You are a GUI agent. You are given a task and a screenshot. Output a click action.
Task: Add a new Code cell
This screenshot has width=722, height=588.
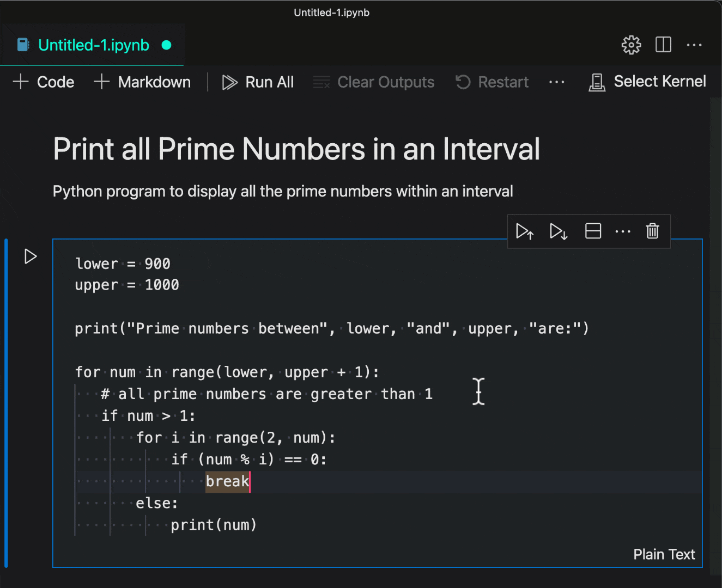(x=44, y=82)
